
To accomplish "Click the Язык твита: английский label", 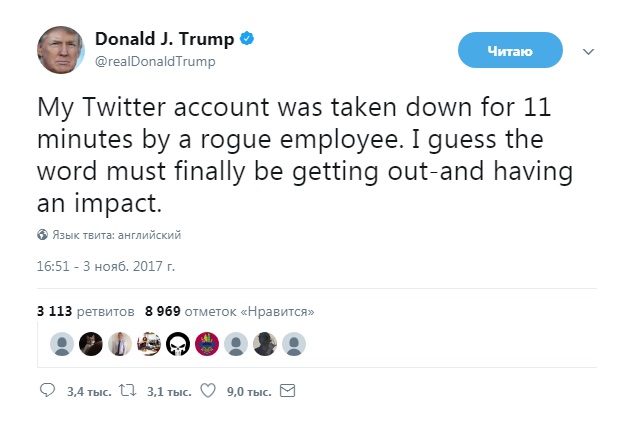I will [116, 235].
